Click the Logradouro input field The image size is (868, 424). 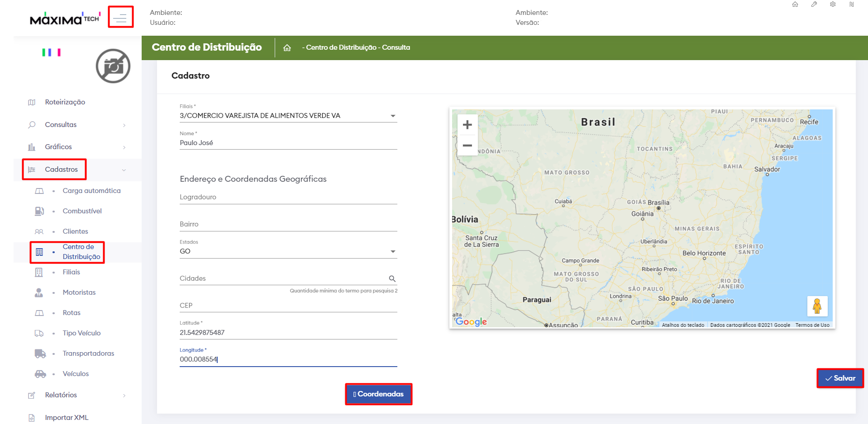click(x=288, y=198)
